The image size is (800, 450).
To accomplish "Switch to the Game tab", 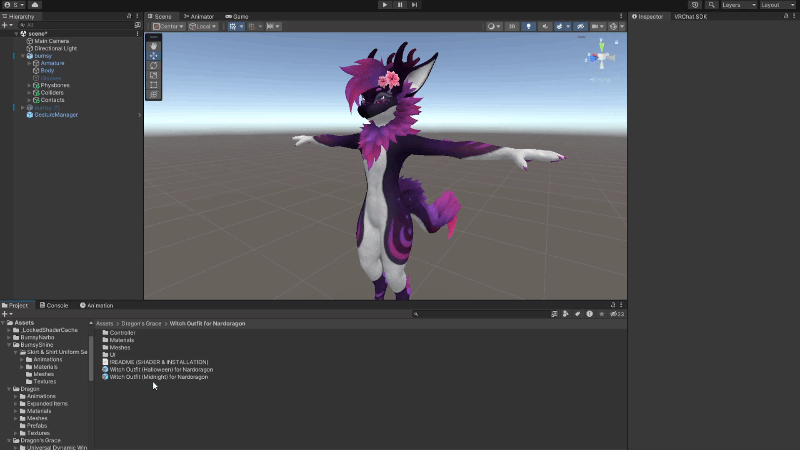I will (237, 16).
